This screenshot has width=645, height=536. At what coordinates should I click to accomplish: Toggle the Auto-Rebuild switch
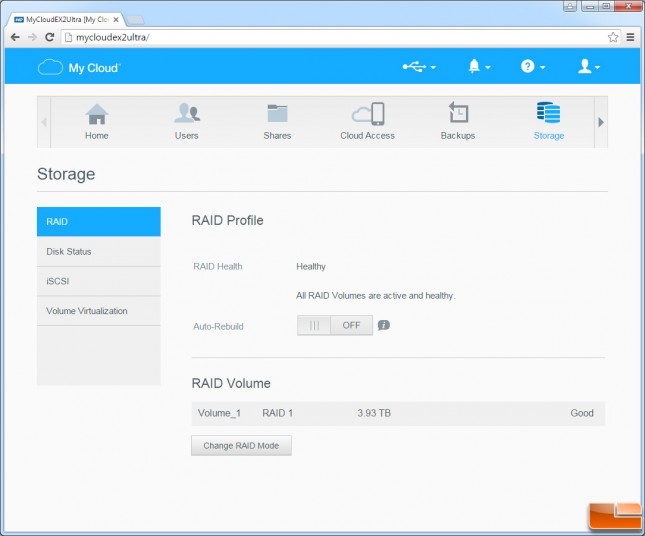click(x=335, y=325)
